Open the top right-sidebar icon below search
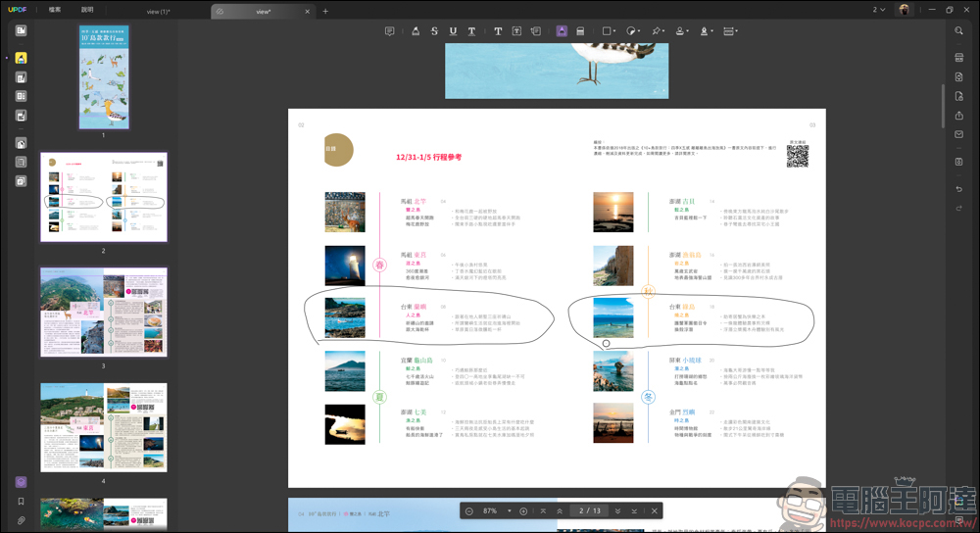This screenshot has height=533, width=980. coord(958,58)
